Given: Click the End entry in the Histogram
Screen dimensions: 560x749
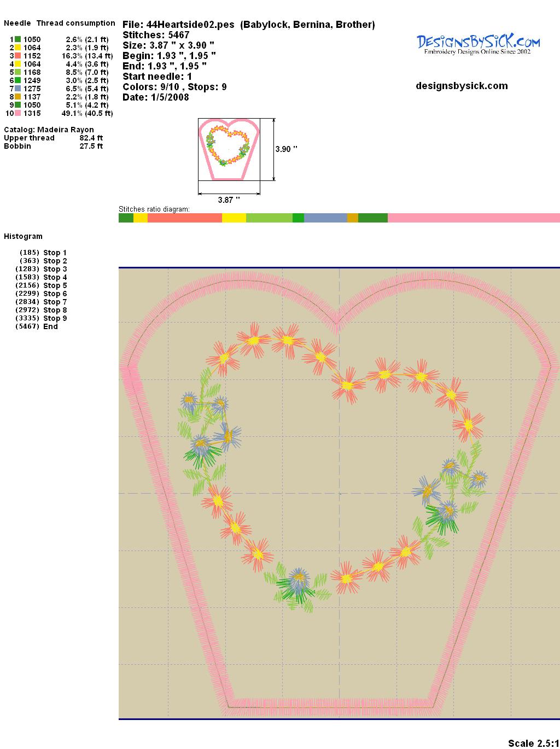Looking at the screenshot, I should [x=50, y=326].
